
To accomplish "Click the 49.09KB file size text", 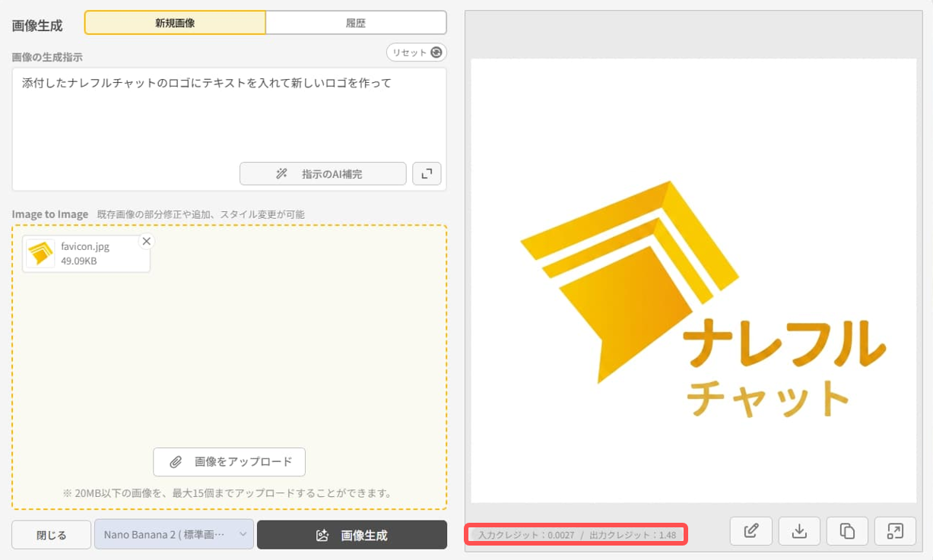I will click(79, 261).
